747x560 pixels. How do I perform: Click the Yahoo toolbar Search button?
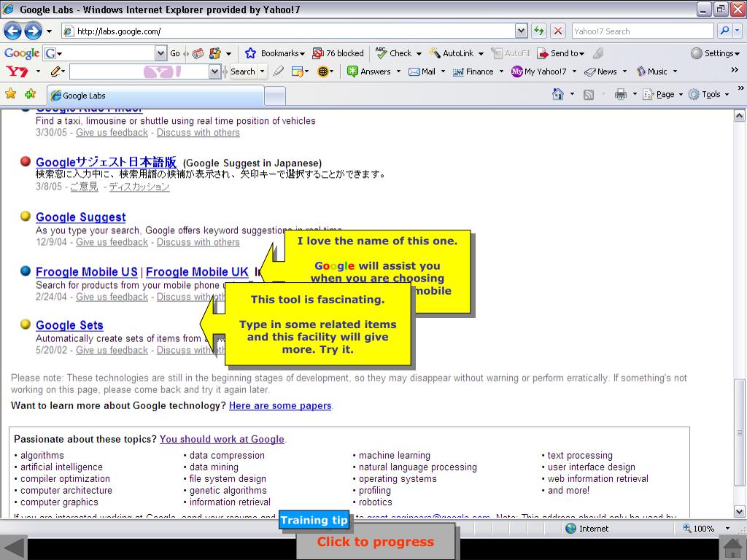(x=242, y=71)
